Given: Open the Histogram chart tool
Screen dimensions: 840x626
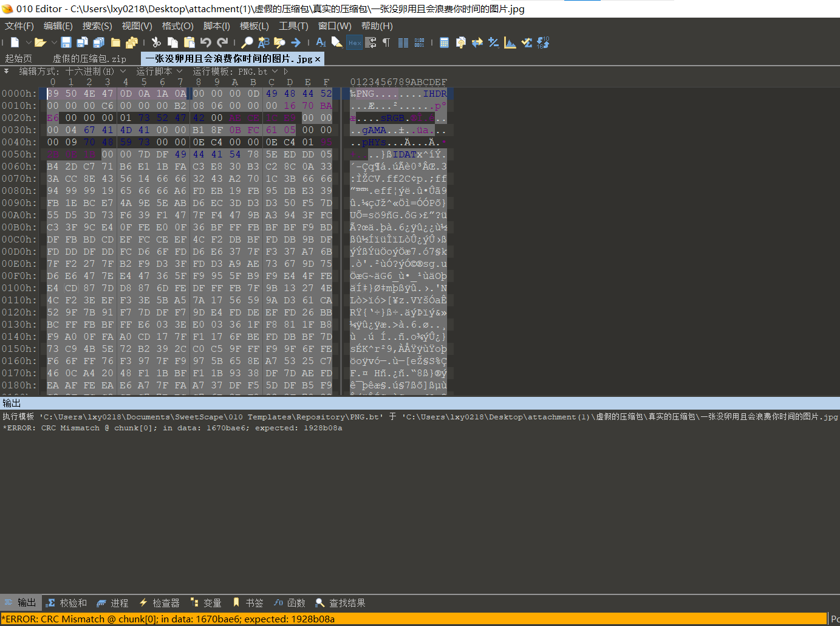Looking at the screenshot, I should tap(510, 43).
